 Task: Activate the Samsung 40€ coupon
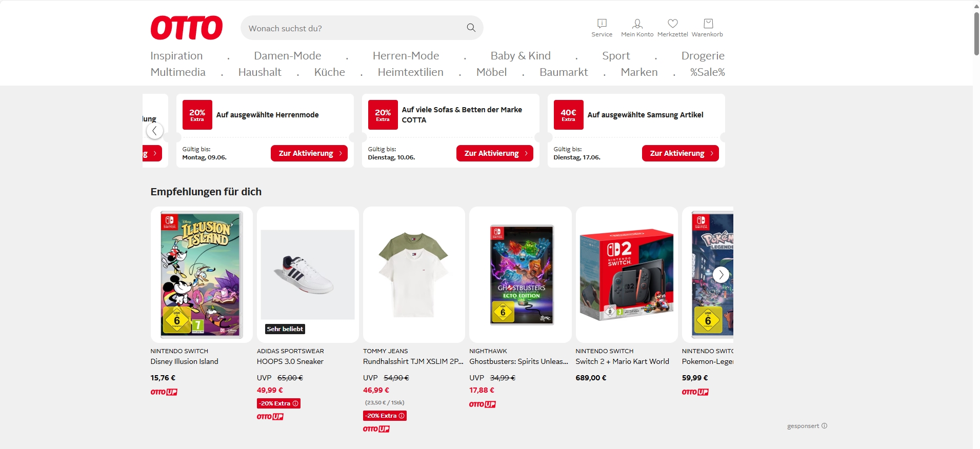pos(680,153)
